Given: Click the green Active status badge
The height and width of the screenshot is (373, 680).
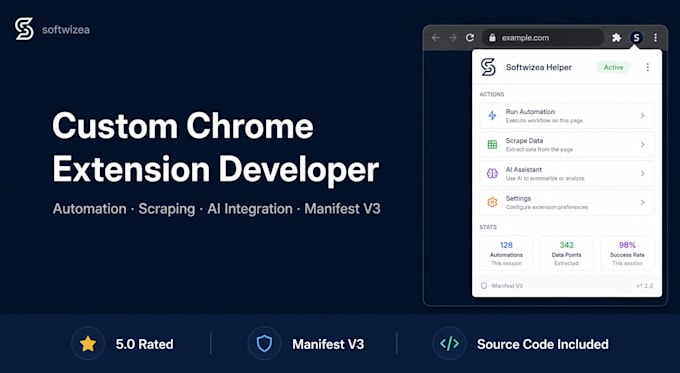Looking at the screenshot, I should (614, 67).
